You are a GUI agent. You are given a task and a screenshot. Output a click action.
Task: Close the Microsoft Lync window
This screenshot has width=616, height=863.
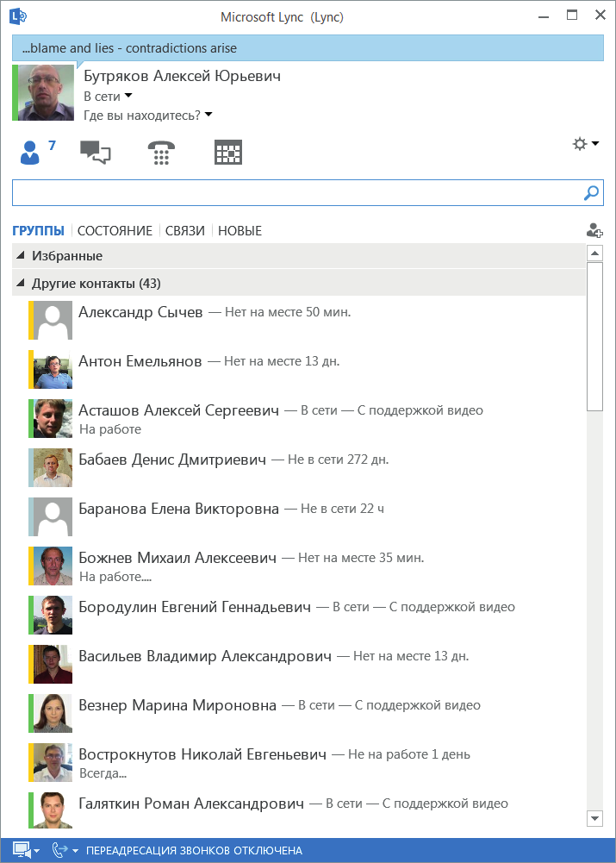click(x=600, y=16)
